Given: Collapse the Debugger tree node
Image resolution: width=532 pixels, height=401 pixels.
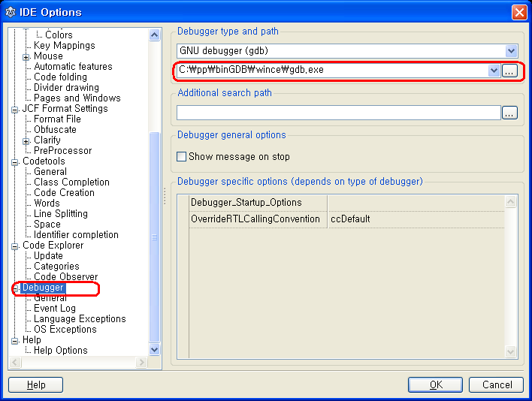Looking at the screenshot, I should coord(14,288).
